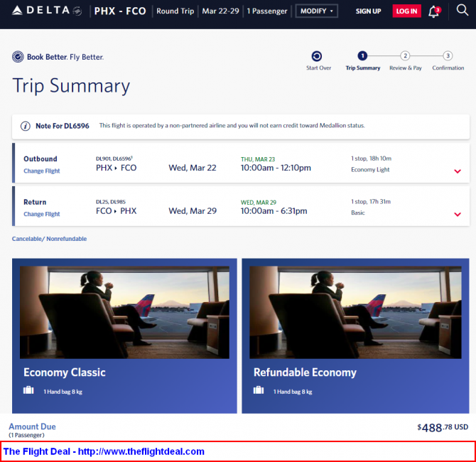
Task: Click the Book Better badge icon
Action: coord(18,57)
